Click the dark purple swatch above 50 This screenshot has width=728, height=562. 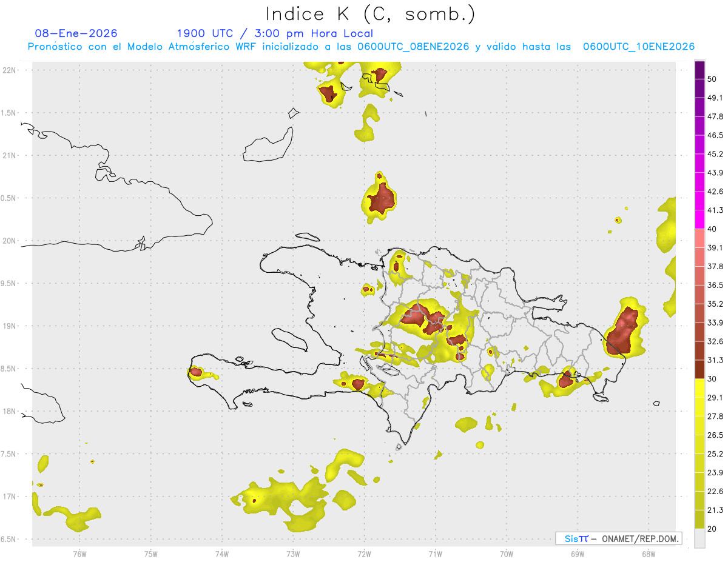tap(699, 70)
